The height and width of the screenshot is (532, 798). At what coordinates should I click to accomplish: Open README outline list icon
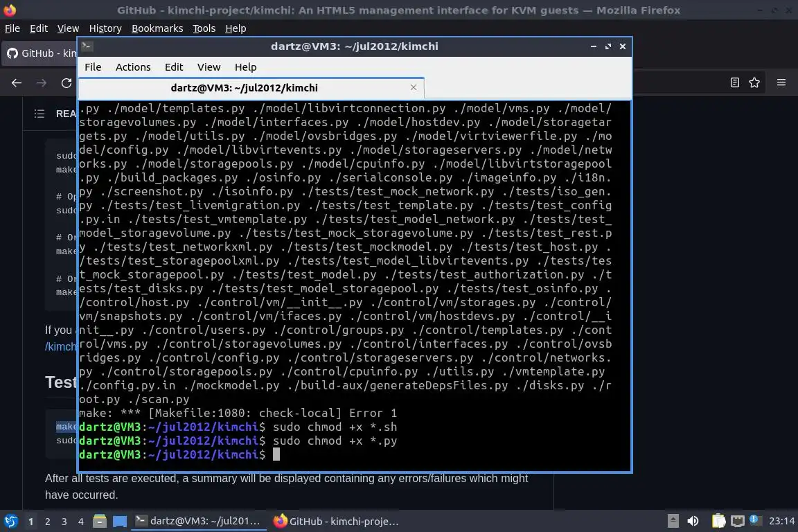click(39, 114)
